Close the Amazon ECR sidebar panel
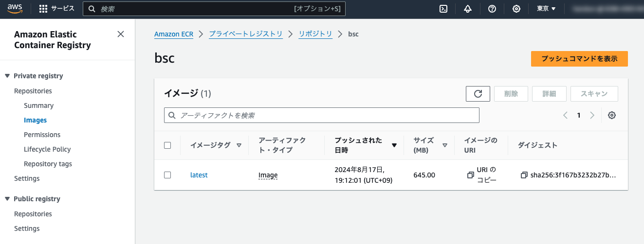The height and width of the screenshot is (244, 644). click(x=121, y=34)
